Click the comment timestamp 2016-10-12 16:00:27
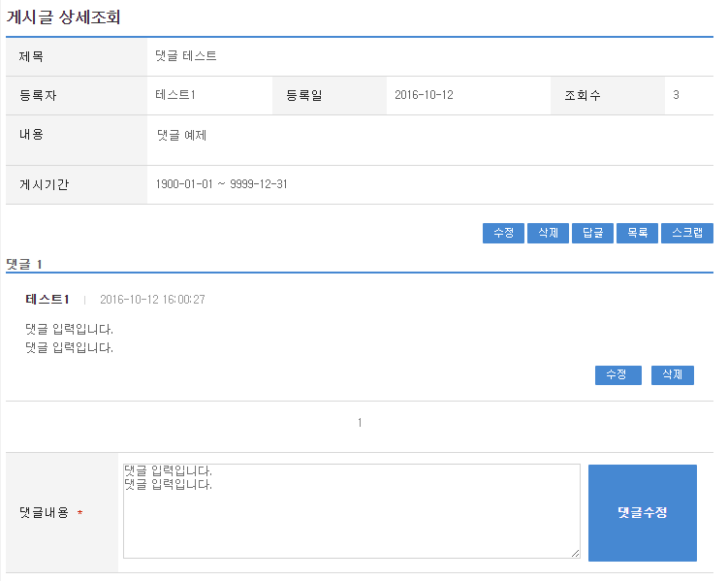 (152, 300)
